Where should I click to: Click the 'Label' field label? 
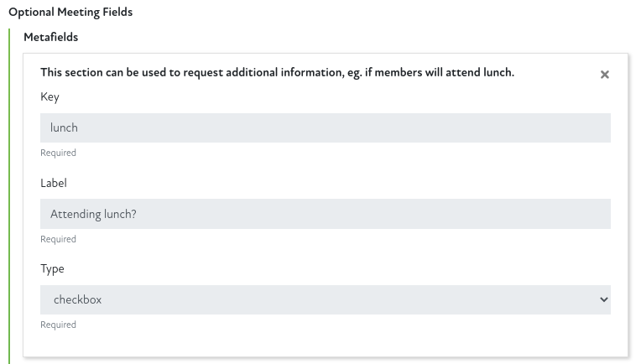[x=53, y=183]
